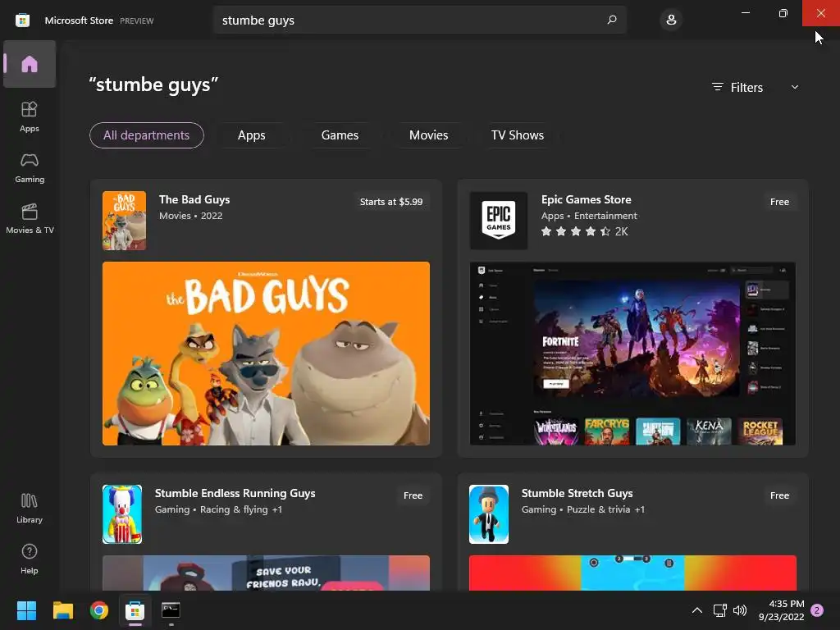Open the terminal window from taskbar

point(171,610)
